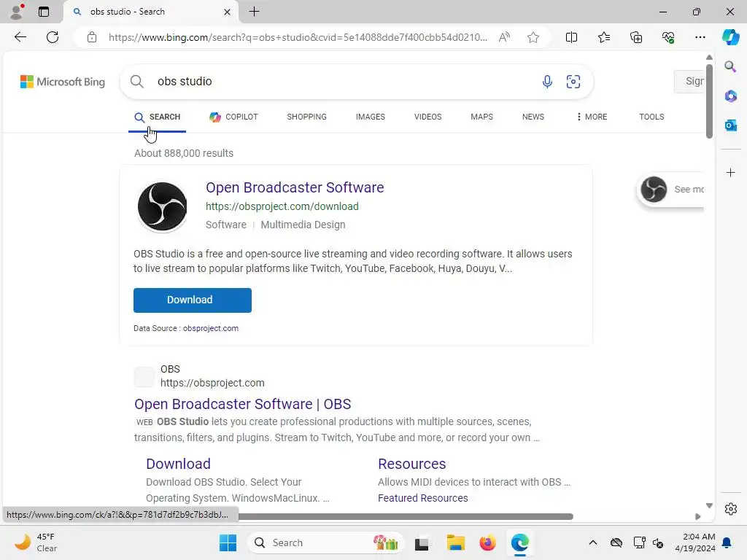The width and height of the screenshot is (747, 560).
Task: Search using an image camera icon
Action: [573, 82]
